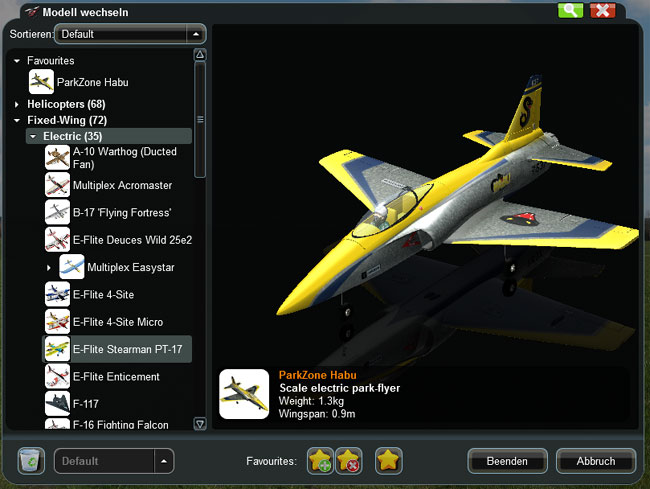
Task: Select E-Flite Deuces Wild 25e2
Action: (x=132, y=240)
